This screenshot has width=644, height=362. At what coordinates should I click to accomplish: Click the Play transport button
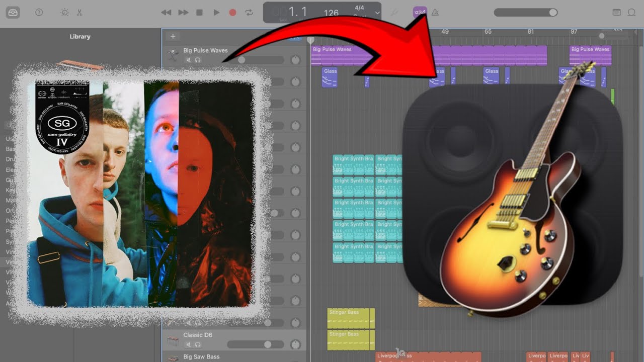click(216, 13)
